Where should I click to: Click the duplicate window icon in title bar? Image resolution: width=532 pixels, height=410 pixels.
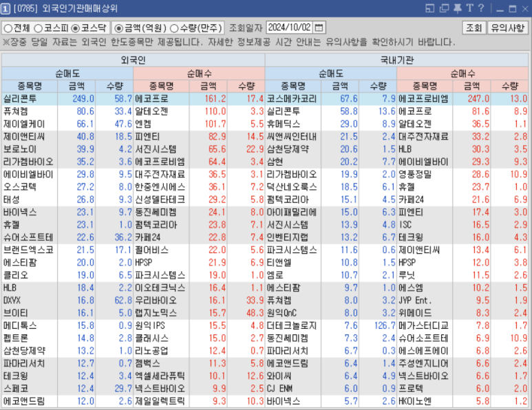pos(444,8)
